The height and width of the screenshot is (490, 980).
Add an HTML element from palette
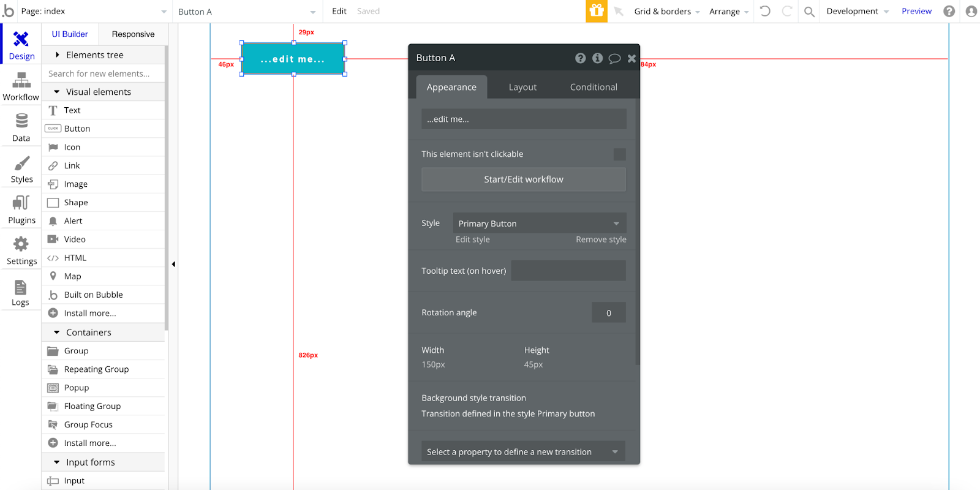click(104, 258)
